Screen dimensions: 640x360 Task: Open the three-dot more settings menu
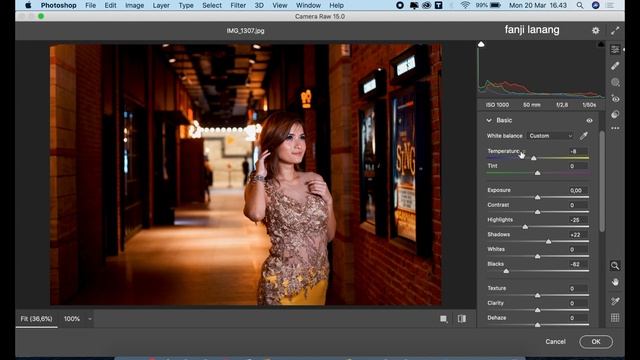(615, 128)
